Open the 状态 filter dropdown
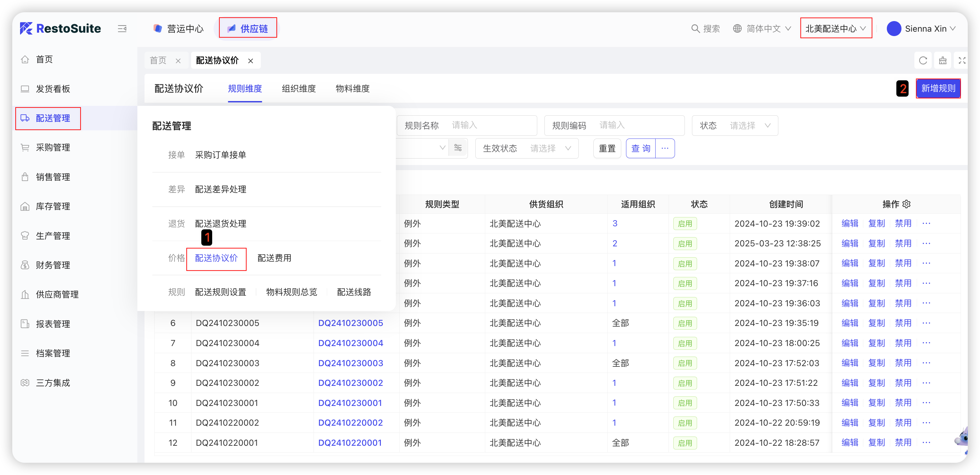 [x=742, y=126]
